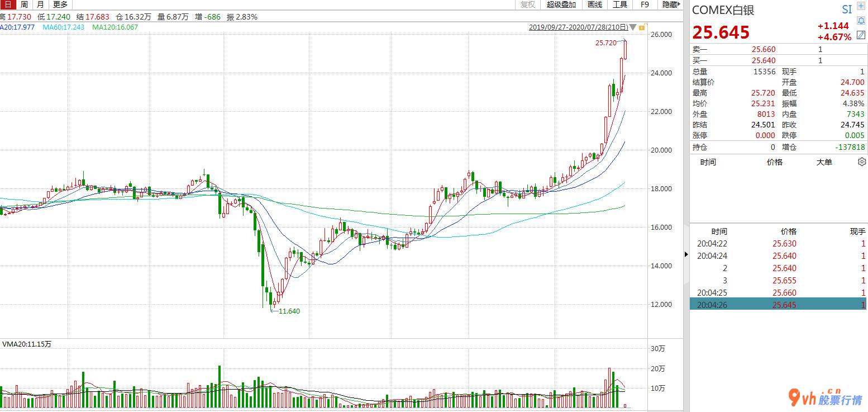Click 最低 value 24.635
Viewport: 868px width, 412px height.
tap(852, 93)
